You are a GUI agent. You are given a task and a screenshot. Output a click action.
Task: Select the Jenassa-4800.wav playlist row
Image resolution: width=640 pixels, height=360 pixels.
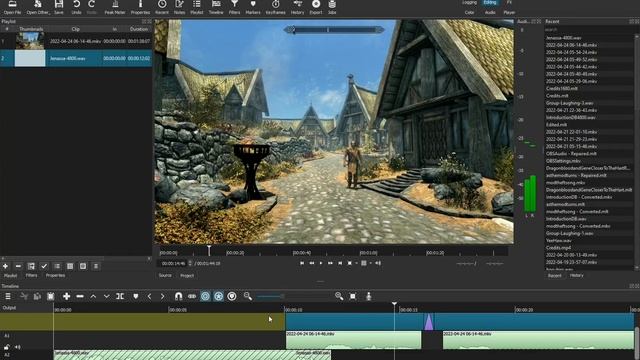(76, 58)
